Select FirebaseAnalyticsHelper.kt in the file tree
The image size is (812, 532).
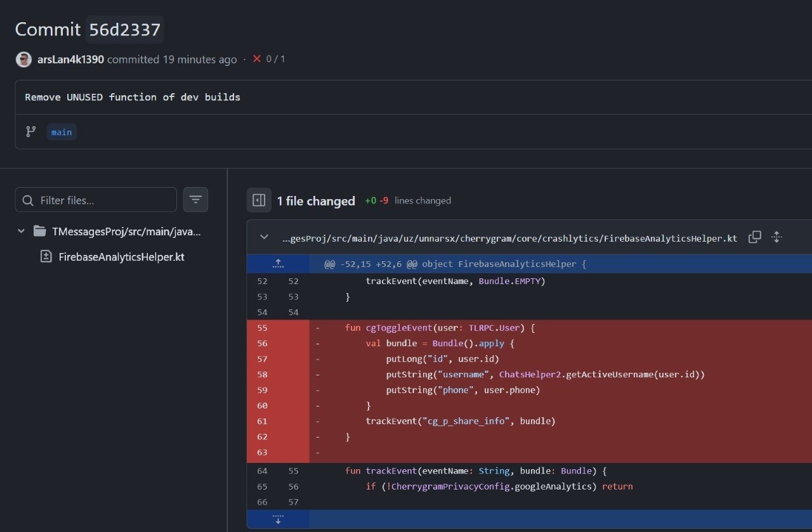click(x=121, y=257)
